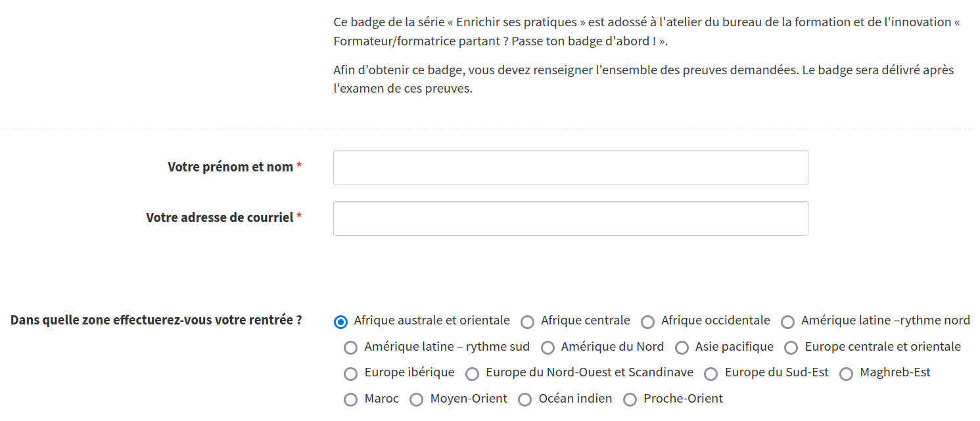
Task: Click the 'Votre adresse de courriel' field
Action: (571, 218)
